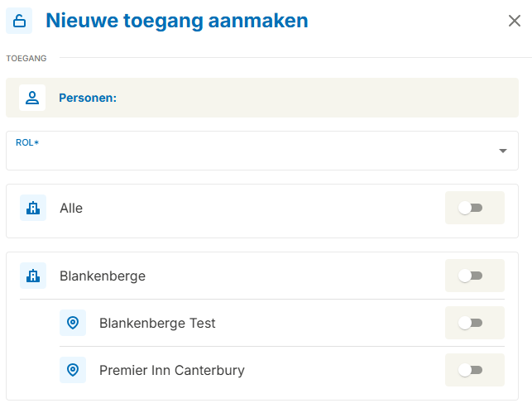Enable the Premier Inn Canterbury toggle
532x408 pixels.
click(472, 370)
